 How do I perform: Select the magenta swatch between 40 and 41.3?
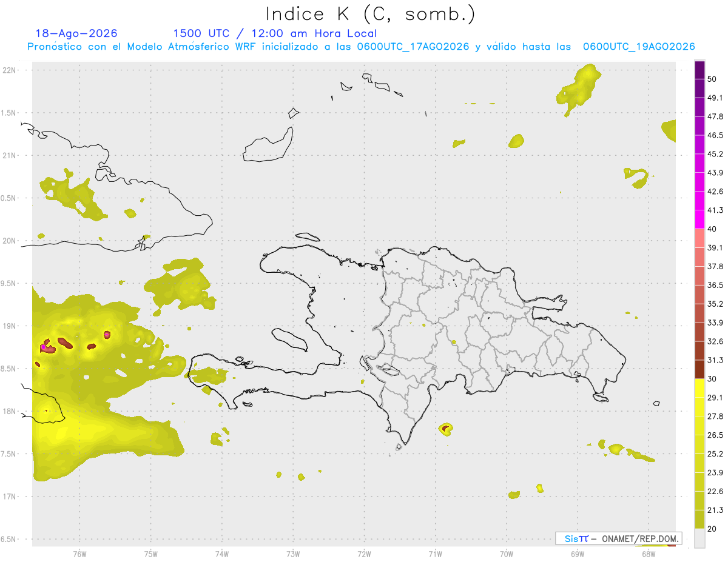(699, 219)
